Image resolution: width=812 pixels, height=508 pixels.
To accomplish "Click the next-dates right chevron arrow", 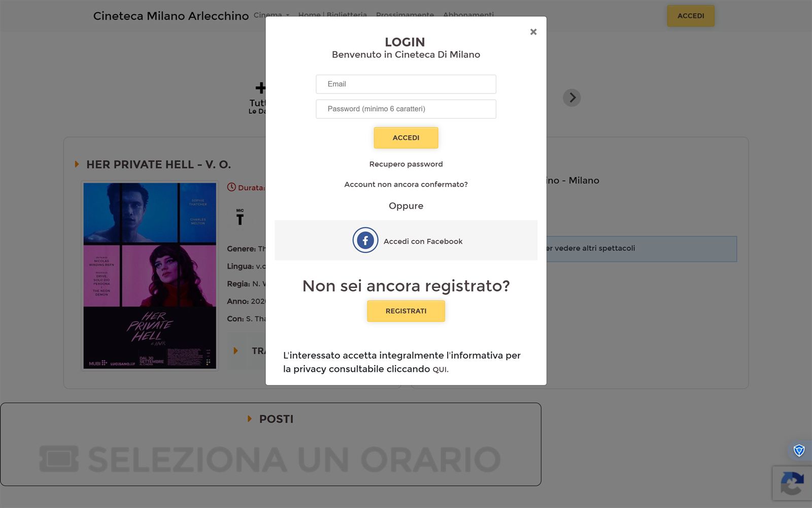I will click(x=572, y=98).
